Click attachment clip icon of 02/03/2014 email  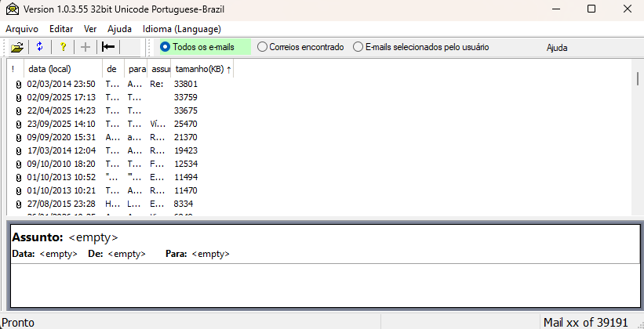coord(18,84)
